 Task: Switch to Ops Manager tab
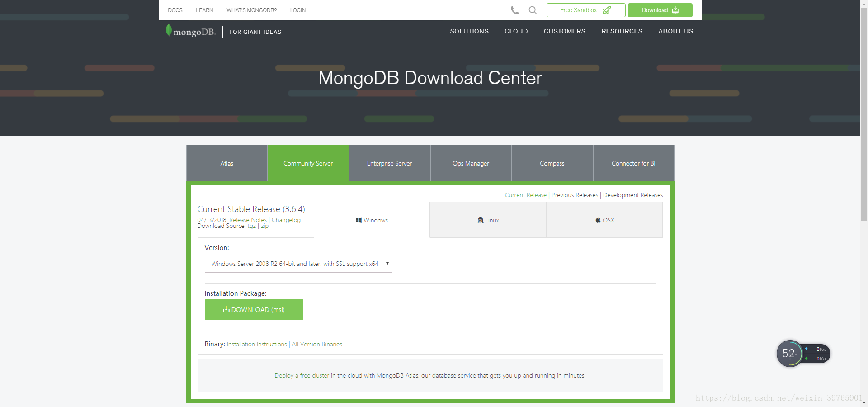pos(471,163)
